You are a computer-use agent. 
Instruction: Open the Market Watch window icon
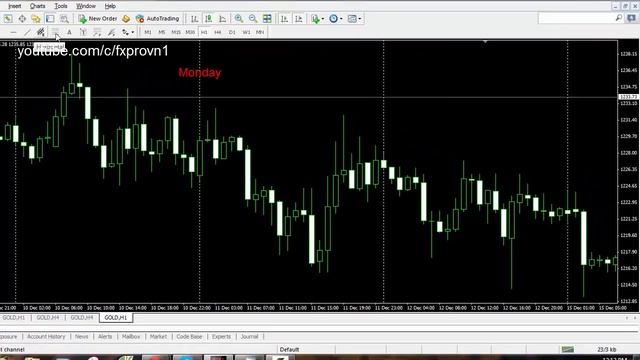(x=8, y=19)
